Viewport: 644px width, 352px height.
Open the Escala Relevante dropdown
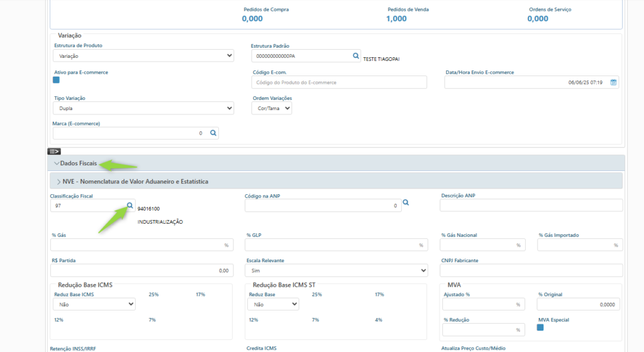click(x=336, y=270)
